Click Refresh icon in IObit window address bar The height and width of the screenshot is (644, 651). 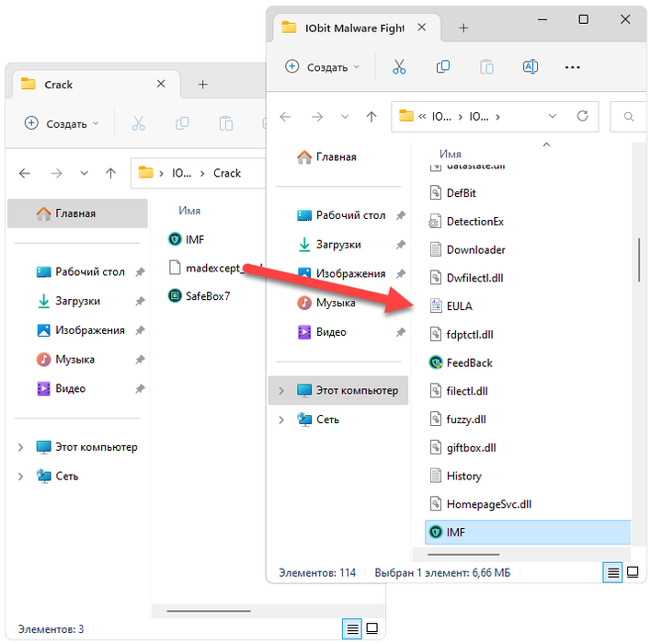582,116
